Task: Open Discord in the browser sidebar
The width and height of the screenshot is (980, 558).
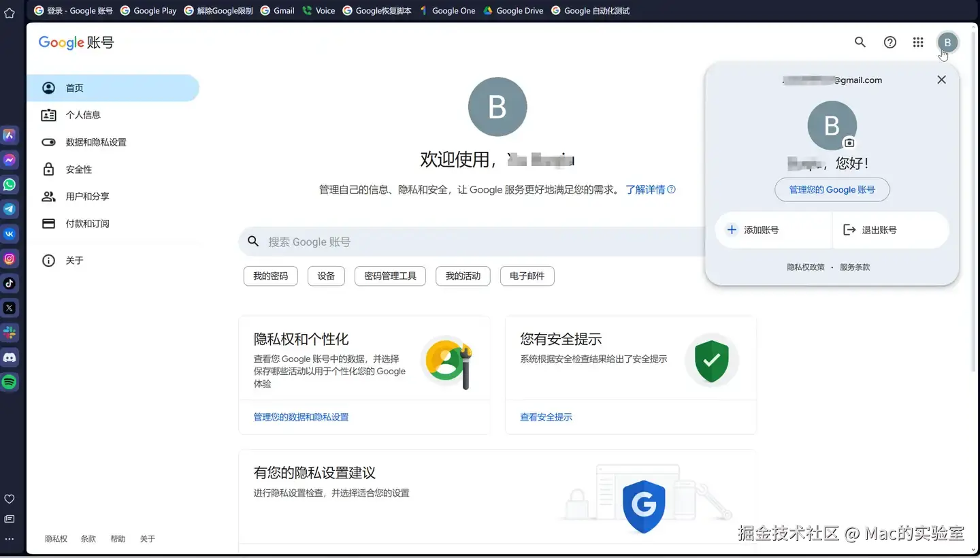Action: click(10, 357)
